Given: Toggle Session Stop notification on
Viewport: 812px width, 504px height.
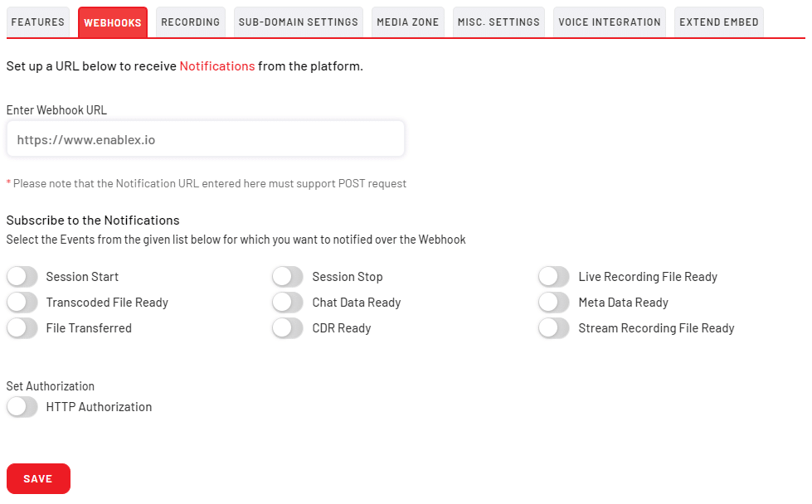Looking at the screenshot, I should tap(288, 277).
